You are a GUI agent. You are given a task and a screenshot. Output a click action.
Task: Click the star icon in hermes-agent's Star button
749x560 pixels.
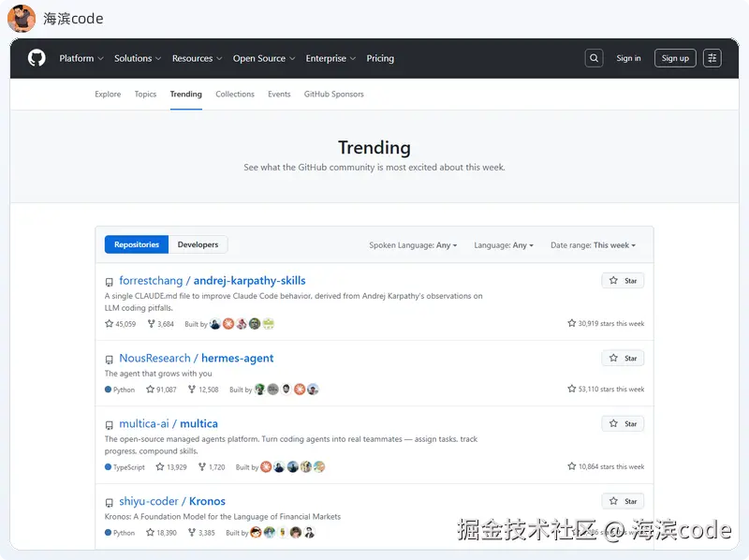[615, 358]
